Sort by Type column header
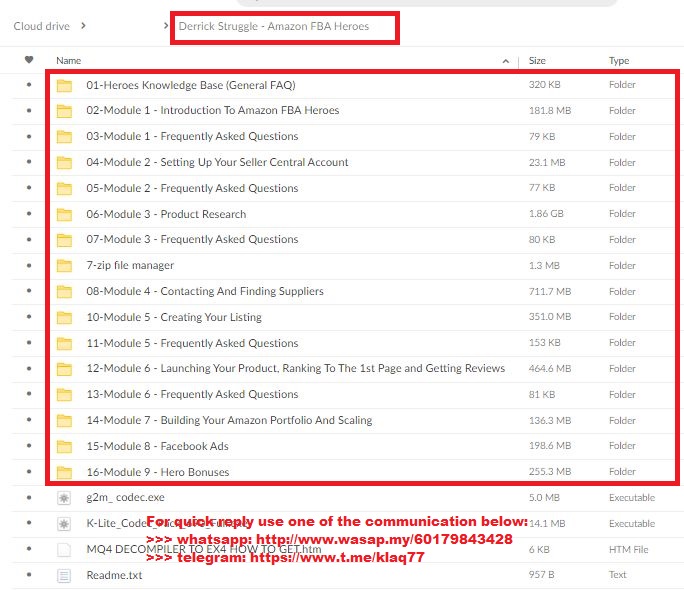The width and height of the screenshot is (684, 590). coord(619,61)
